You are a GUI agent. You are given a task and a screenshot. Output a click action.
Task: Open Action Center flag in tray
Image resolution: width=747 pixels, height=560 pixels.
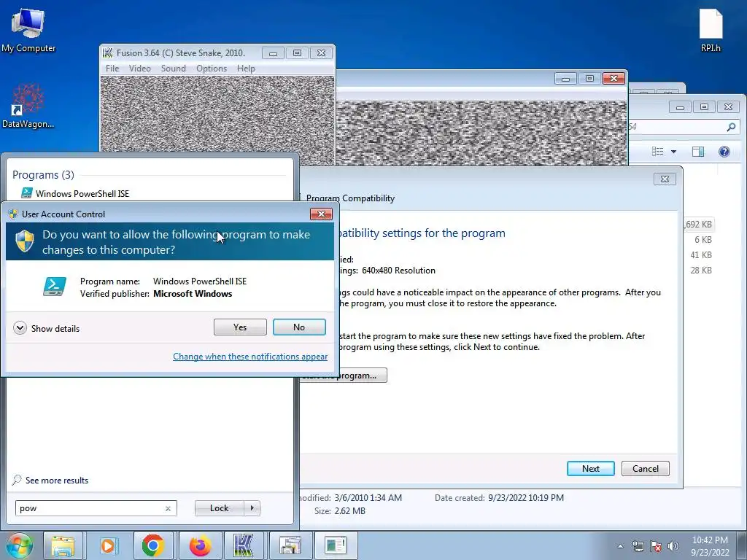[656, 546]
